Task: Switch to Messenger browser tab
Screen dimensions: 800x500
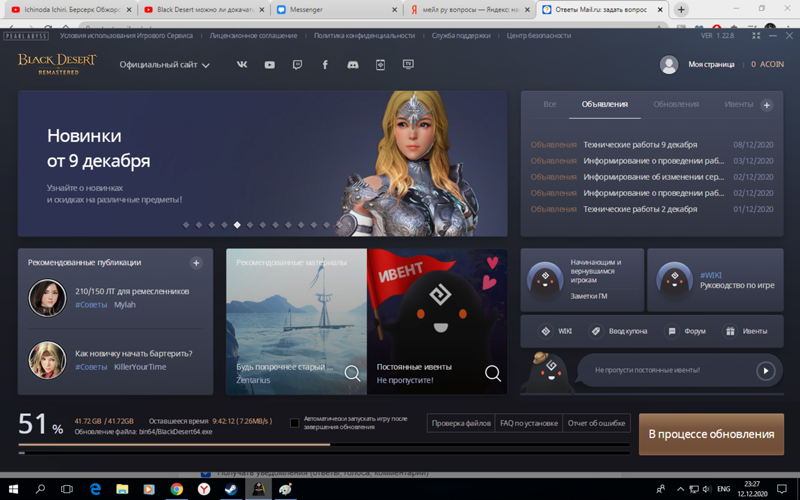Action: coord(337,10)
